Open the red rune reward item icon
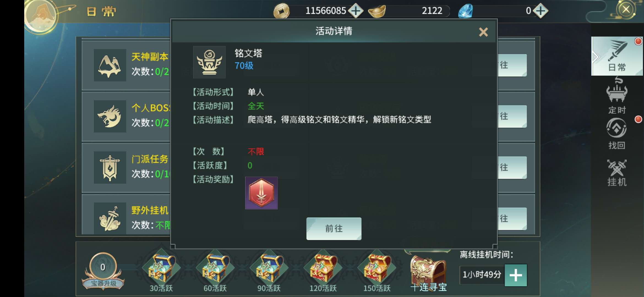The width and height of the screenshot is (644, 297). point(261,193)
